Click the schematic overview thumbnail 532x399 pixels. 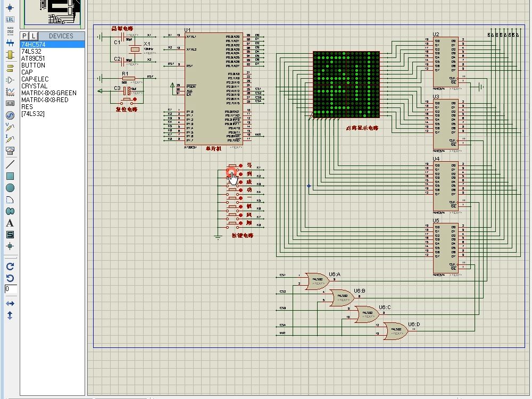(x=52, y=13)
